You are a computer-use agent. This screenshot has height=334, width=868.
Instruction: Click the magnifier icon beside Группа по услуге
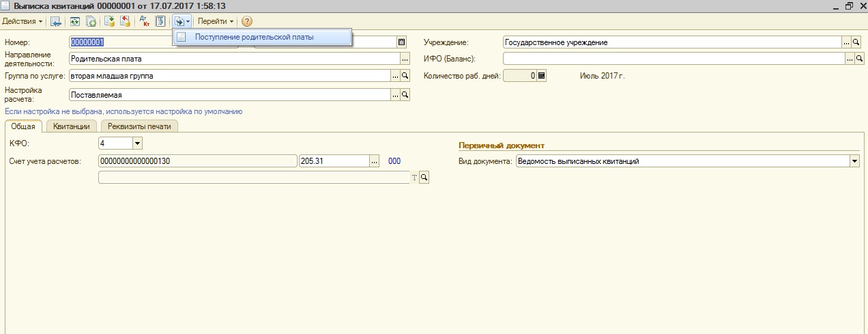[x=405, y=76]
